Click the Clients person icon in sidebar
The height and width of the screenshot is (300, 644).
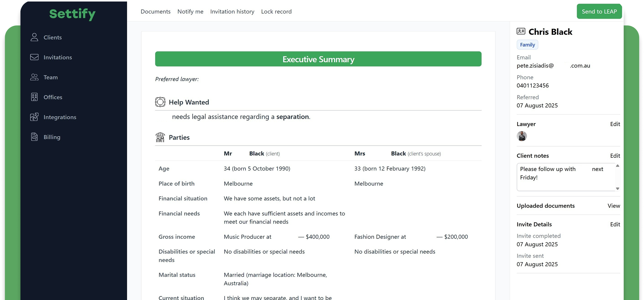34,37
